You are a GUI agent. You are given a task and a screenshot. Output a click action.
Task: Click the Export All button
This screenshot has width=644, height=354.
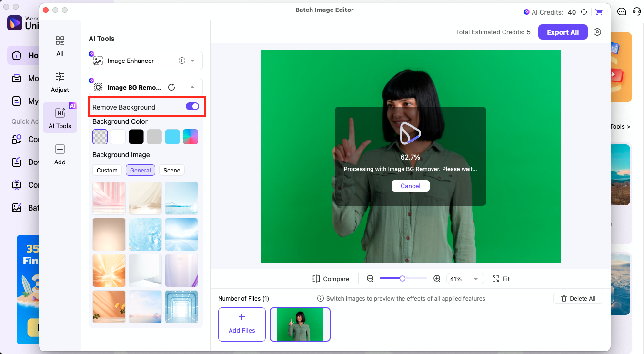563,32
